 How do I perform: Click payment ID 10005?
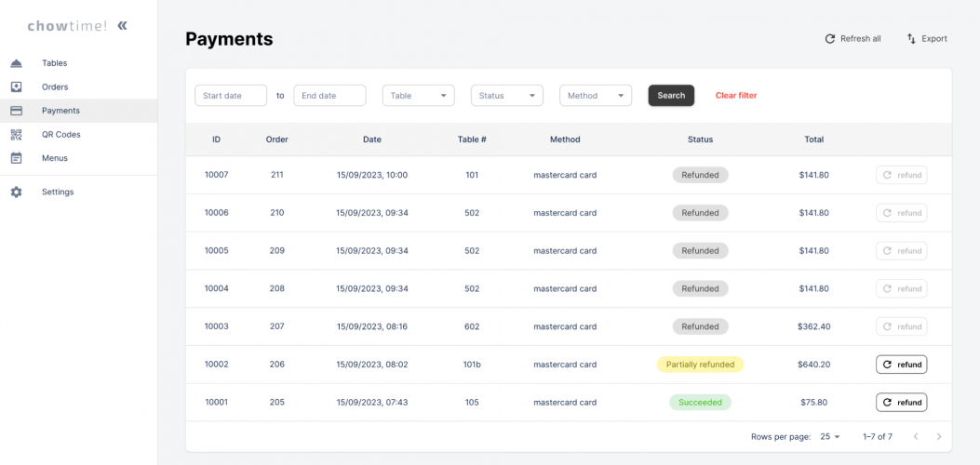click(216, 251)
